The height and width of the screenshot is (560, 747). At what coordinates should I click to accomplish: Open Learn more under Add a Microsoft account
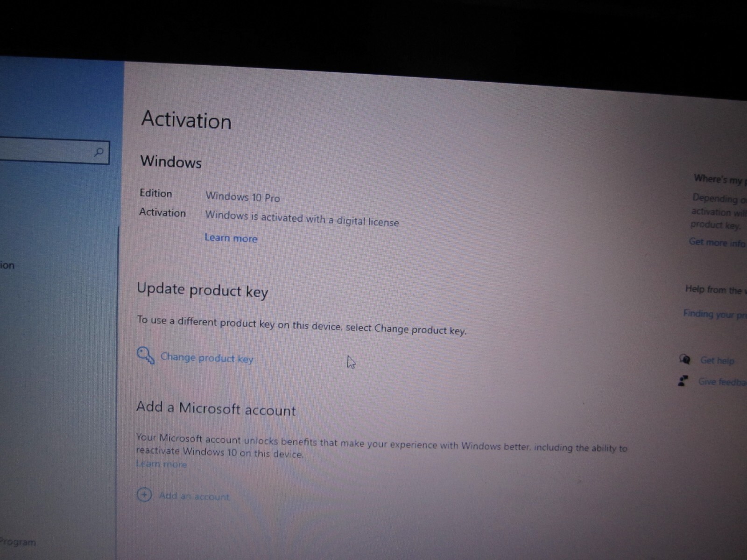(161, 464)
